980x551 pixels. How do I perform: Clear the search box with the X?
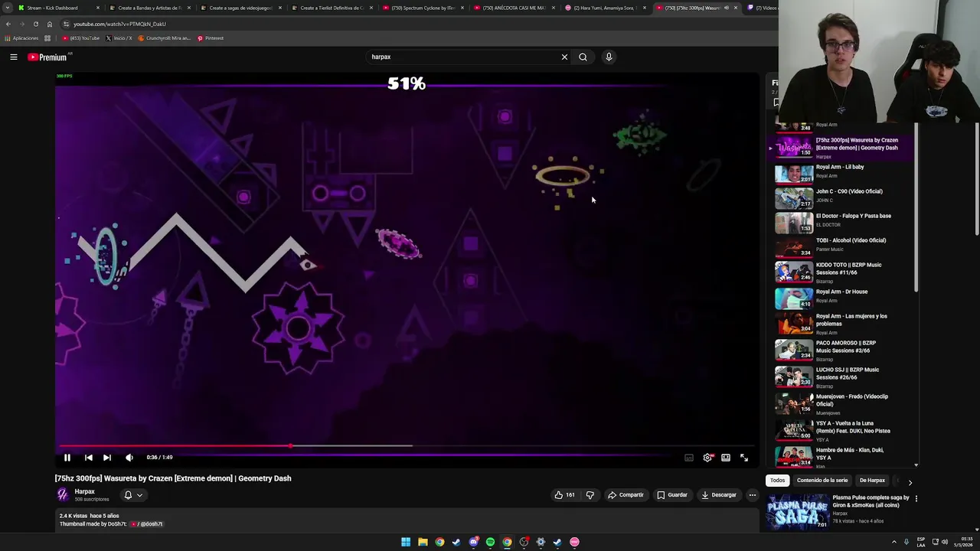coord(564,57)
